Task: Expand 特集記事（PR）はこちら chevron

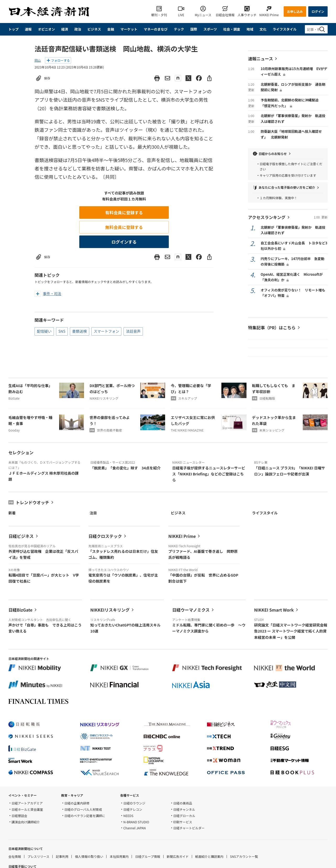Action: coord(299,327)
